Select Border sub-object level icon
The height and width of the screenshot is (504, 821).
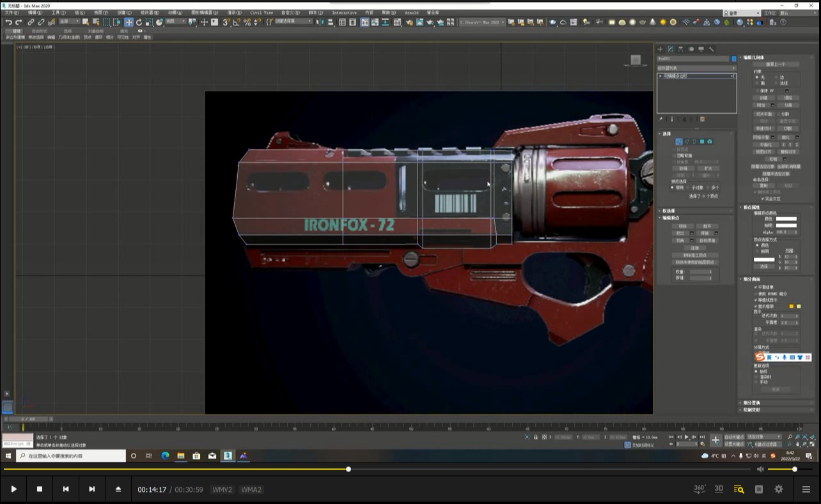click(694, 141)
